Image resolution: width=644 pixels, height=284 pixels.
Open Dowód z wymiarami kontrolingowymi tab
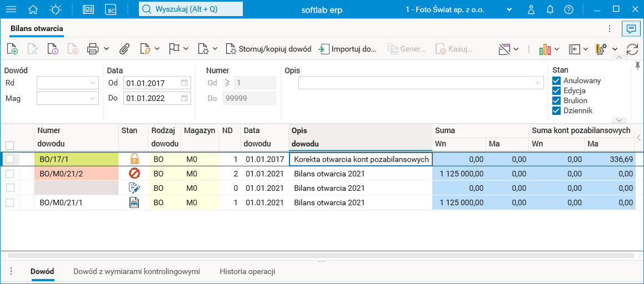coord(137,272)
